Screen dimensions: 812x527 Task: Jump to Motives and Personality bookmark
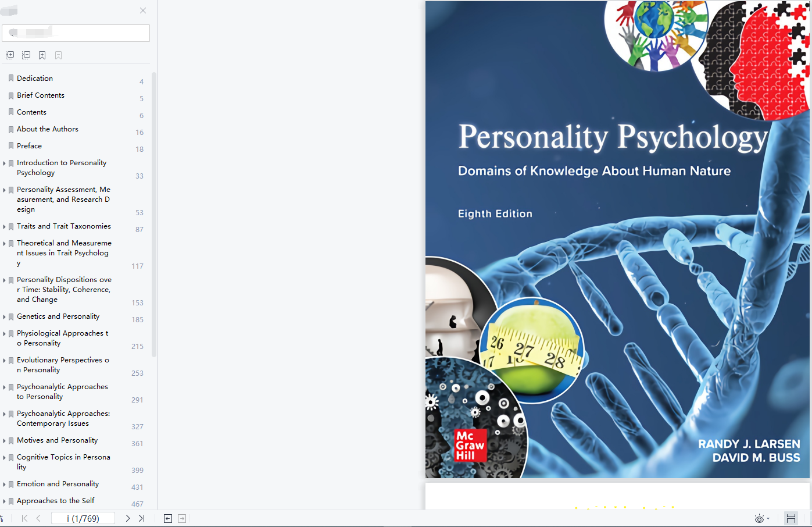click(57, 440)
